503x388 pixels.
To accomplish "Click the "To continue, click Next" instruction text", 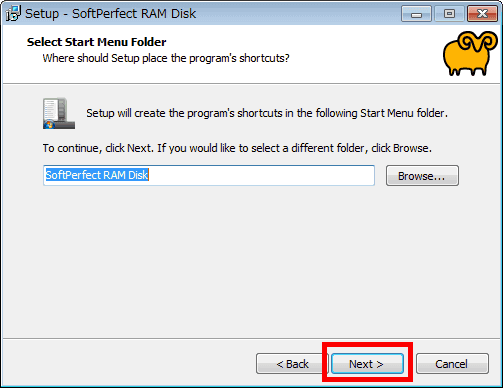I will click(237, 148).
